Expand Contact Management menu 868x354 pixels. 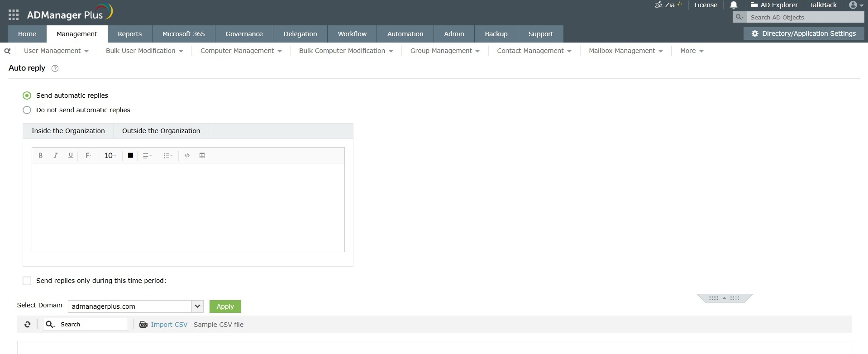(534, 51)
